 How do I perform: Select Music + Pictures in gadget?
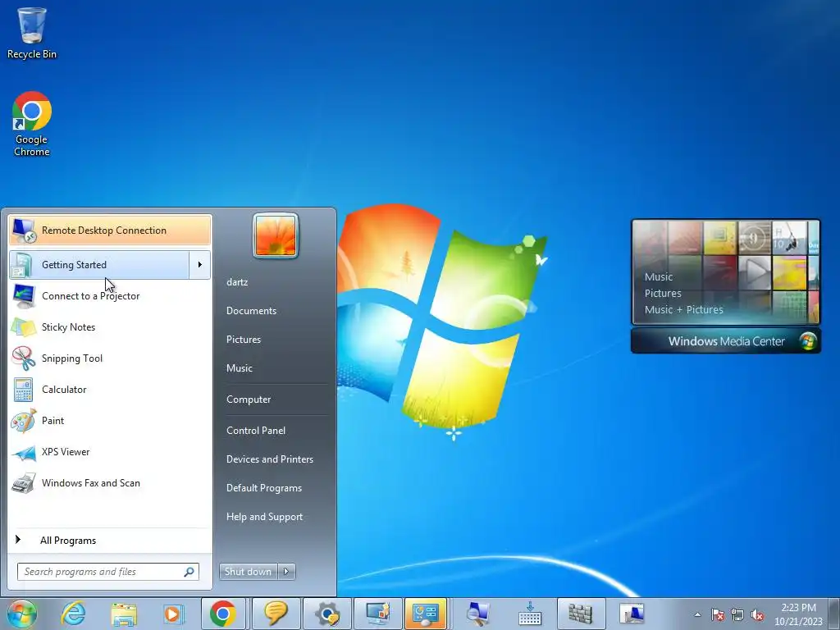click(683, 309)
